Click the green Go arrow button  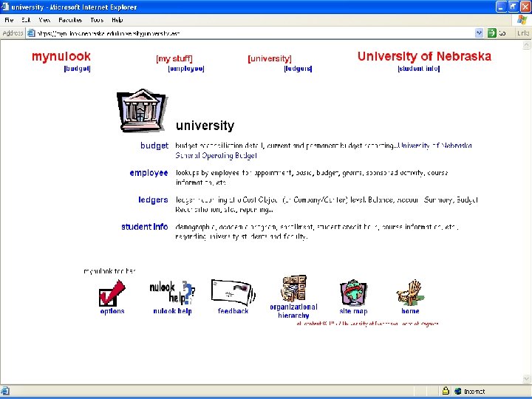(491, 33)
